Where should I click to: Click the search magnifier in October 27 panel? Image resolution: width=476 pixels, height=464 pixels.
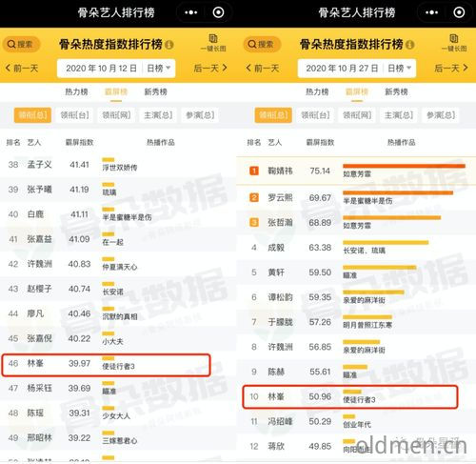coord(252,44)
